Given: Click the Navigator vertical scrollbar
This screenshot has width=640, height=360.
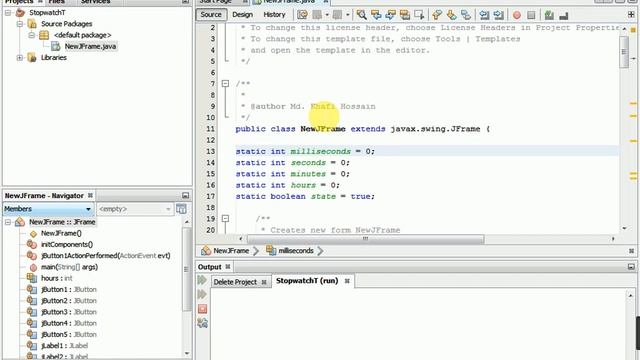Looking at the screenshot, I should click(x=187, y=270).
